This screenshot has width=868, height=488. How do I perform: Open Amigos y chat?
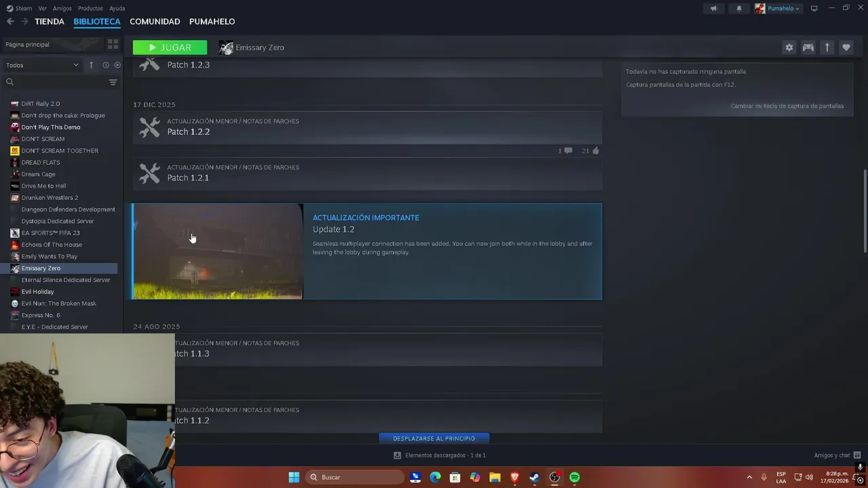point(837,455)
